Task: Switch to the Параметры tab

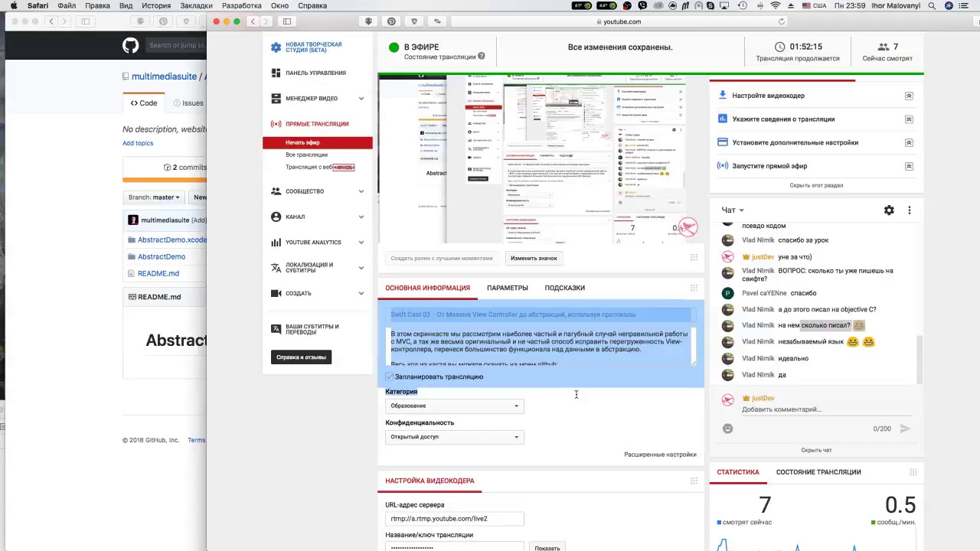Action: point(508,288)
